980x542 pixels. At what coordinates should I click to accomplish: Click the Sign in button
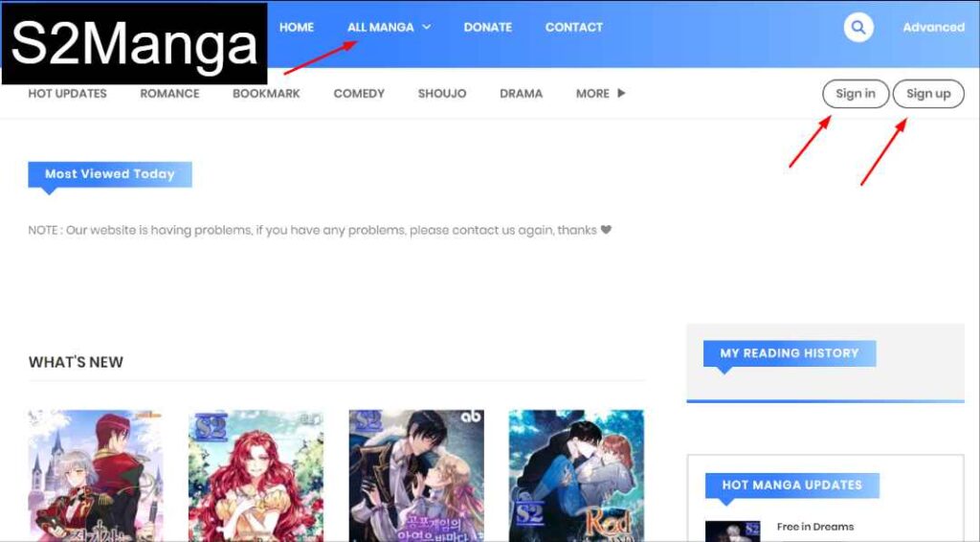click(856, 94)
